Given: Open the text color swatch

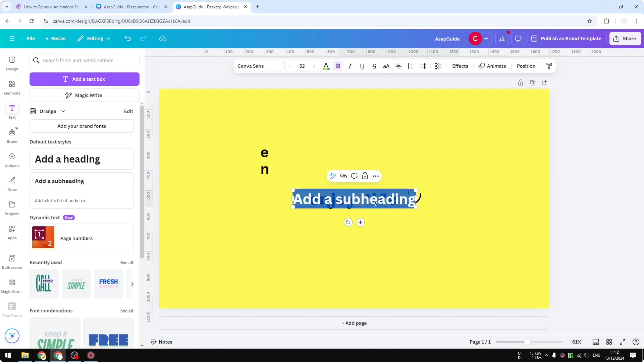Looking at the screenshot, I should pos(326,66).
